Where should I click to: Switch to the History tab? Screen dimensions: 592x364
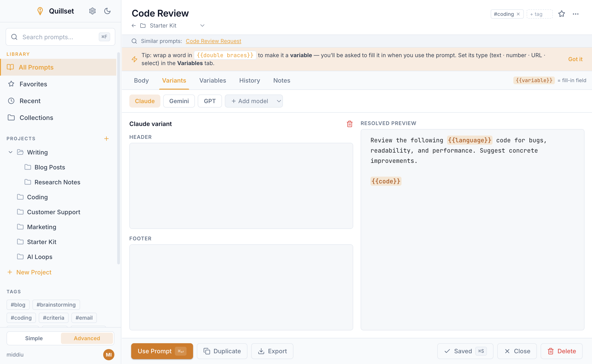(x=250, y=80)
